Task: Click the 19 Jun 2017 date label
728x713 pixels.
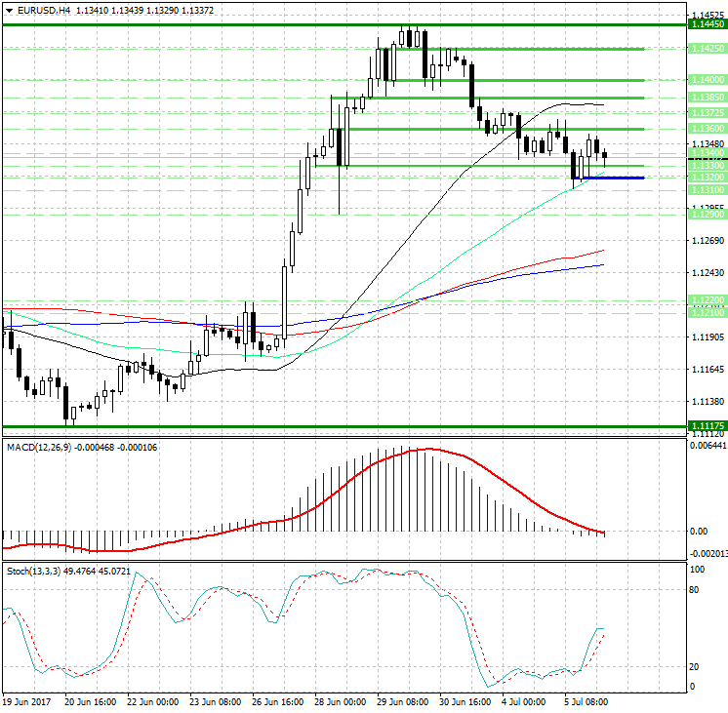Action: pyautogui.click(x=27, y=702)
